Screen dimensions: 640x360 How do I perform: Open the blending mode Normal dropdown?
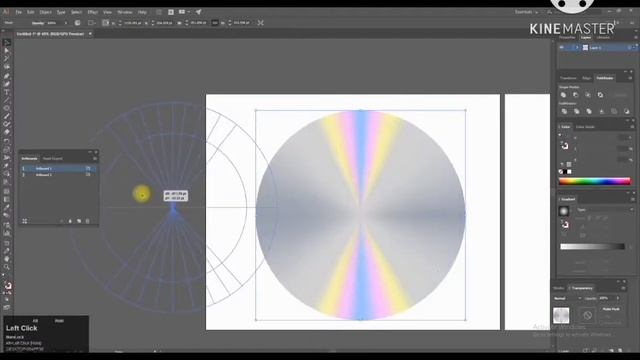coord(567,298)
